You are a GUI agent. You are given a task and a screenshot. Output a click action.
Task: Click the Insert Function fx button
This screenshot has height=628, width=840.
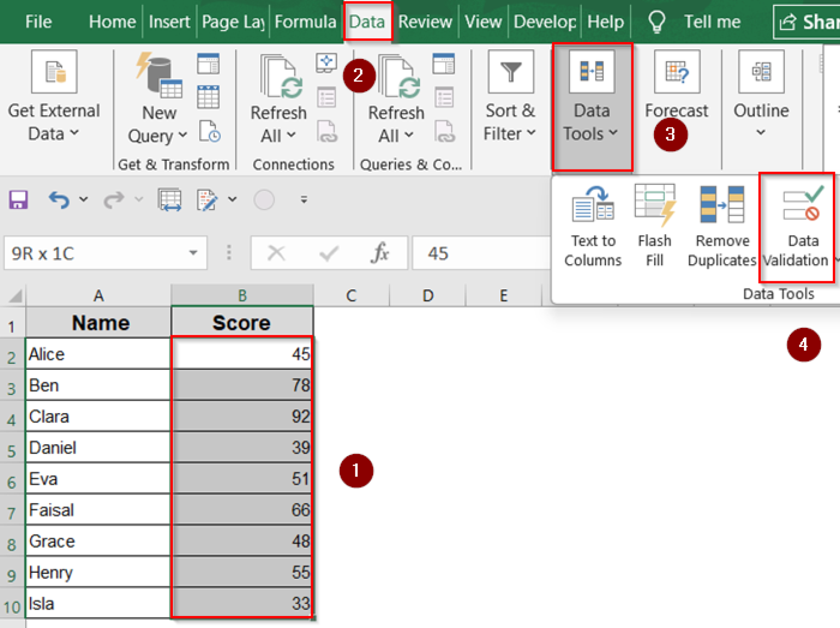coord(381,253)
